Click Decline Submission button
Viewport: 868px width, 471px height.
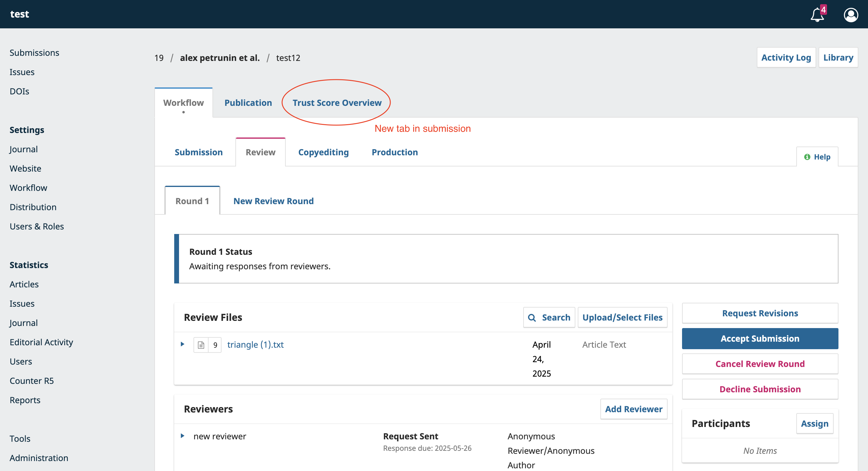coord(759,389)
